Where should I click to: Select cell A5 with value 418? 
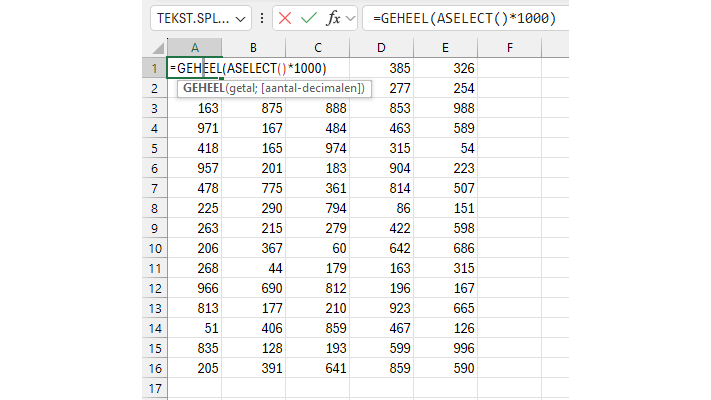[x=195, y=148]
